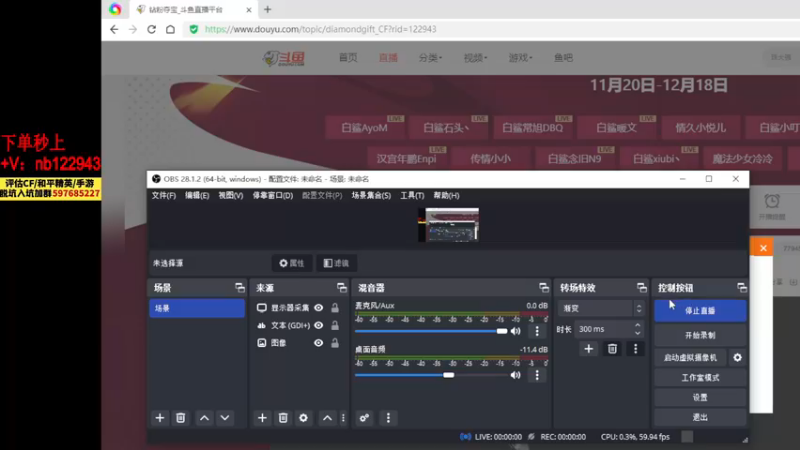Viewport: 800px width, 450px height.
Task: Click the browser address bar URL
Action: 320,29
